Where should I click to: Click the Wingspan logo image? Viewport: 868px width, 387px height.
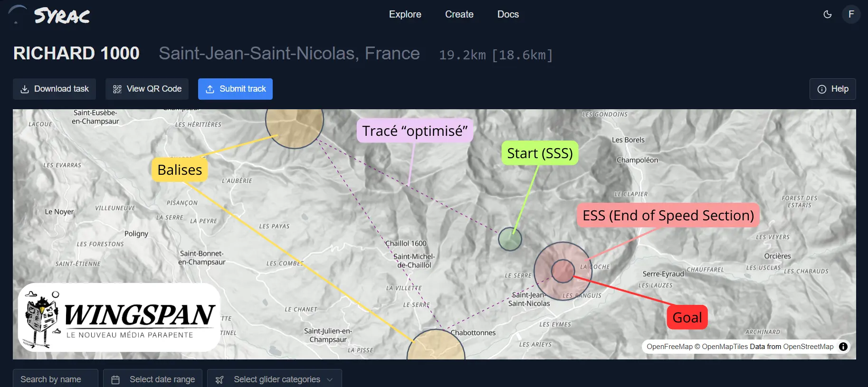click(119, 317)
